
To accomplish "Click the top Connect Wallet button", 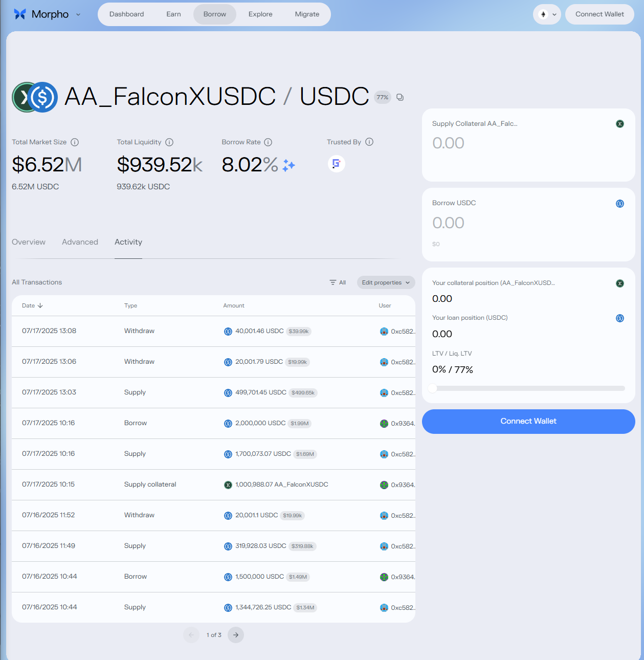I will [x=599, y=14].
